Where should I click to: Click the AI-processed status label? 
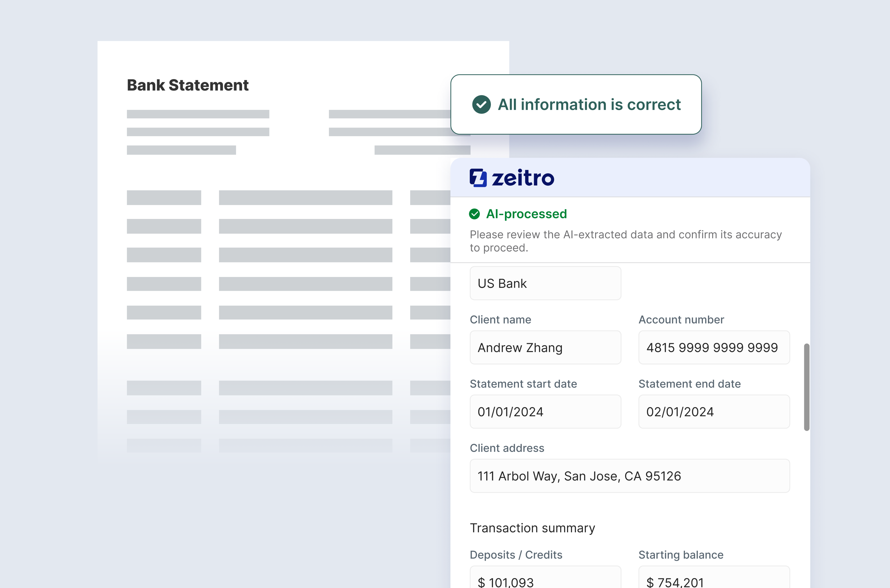pyautogui.click(x=526, y=214)
